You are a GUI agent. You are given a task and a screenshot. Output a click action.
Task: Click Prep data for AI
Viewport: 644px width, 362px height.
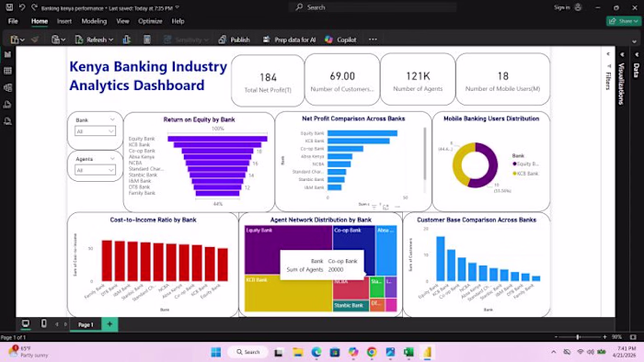coord(290,40)
